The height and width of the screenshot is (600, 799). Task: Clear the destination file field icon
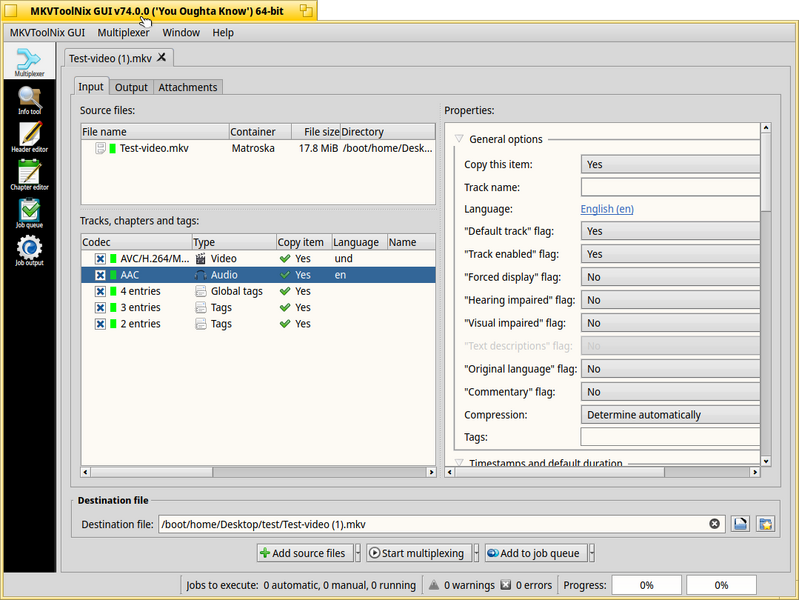click(x=714, y=524)
